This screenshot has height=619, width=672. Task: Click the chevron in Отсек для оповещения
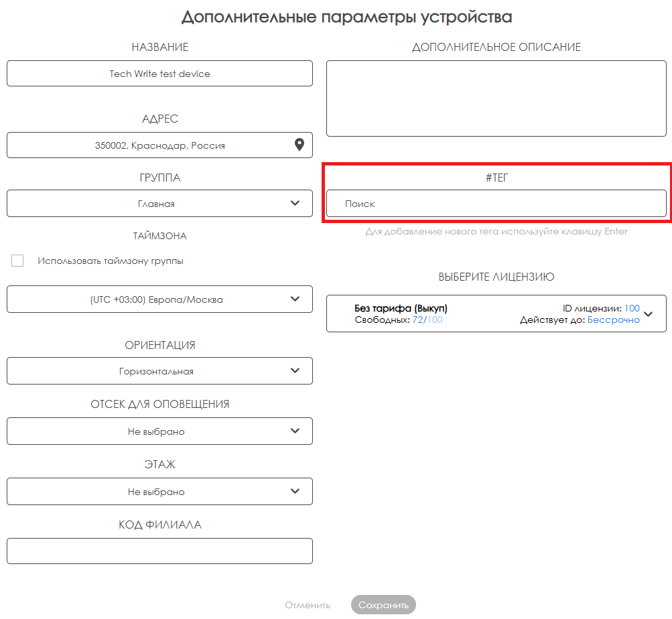point(295,431)
